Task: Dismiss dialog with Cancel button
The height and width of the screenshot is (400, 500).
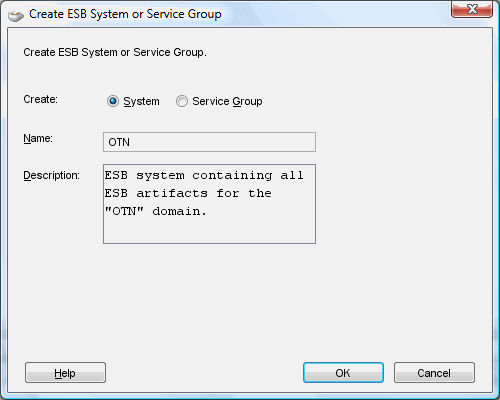Action: (x=434, y=373)
